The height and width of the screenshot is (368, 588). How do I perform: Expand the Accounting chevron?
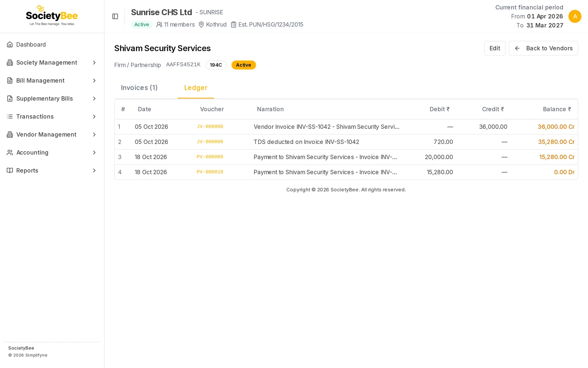[94, 152]
